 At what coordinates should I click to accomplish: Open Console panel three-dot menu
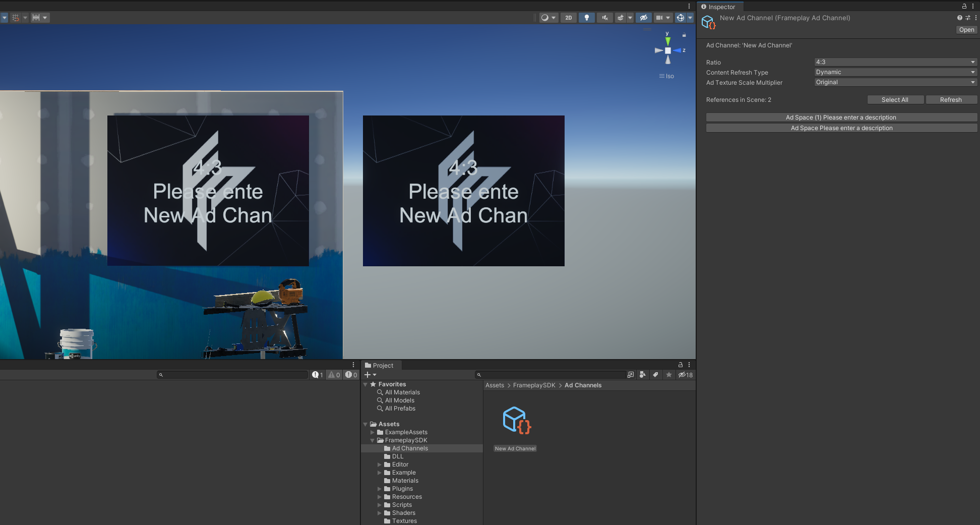point(353,365)
